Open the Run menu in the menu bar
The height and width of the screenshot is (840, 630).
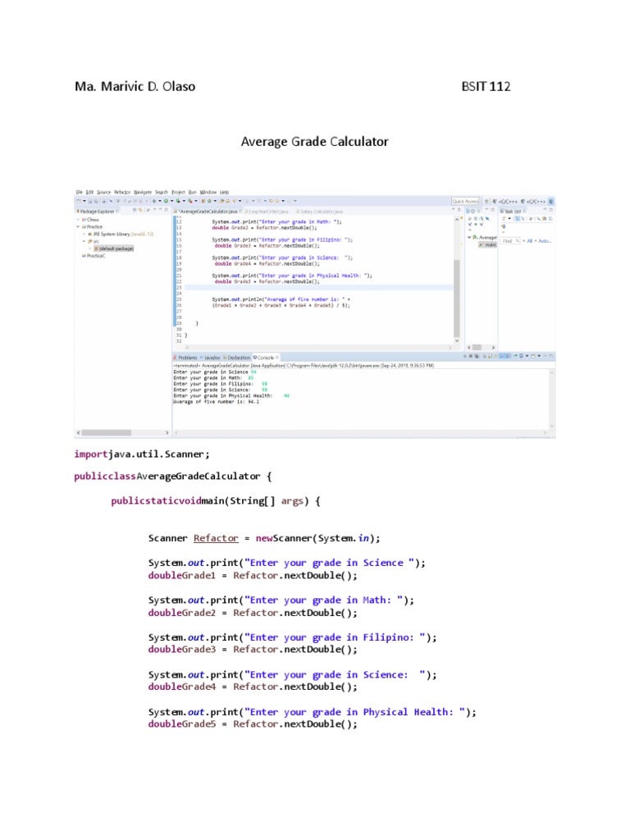(x=192, y=192)
